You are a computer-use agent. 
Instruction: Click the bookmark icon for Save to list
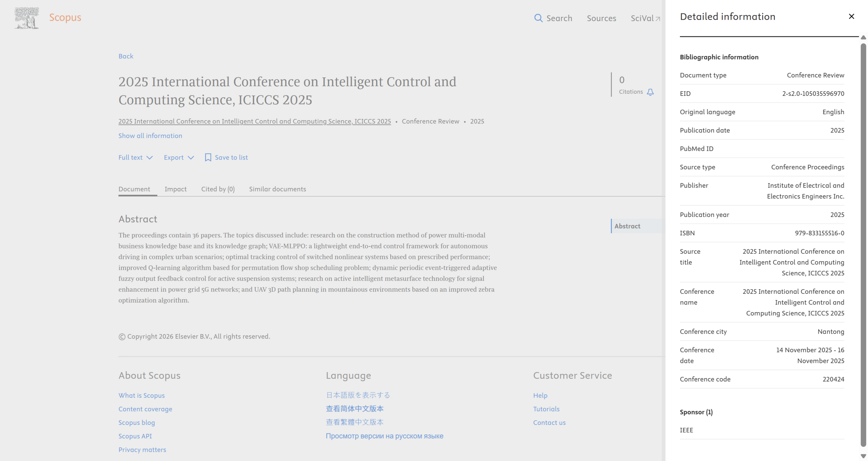pyautogui.click(x=208, y=157)
